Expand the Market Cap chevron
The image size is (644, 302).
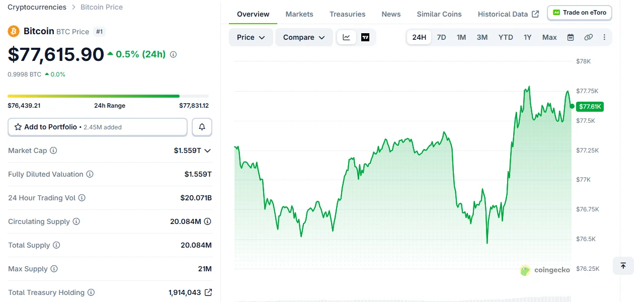(207, 150)
